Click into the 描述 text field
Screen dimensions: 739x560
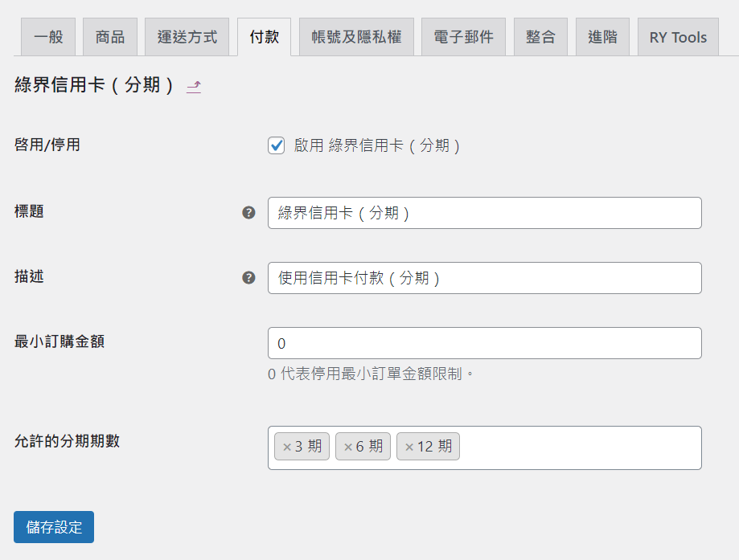pos(485,278)
